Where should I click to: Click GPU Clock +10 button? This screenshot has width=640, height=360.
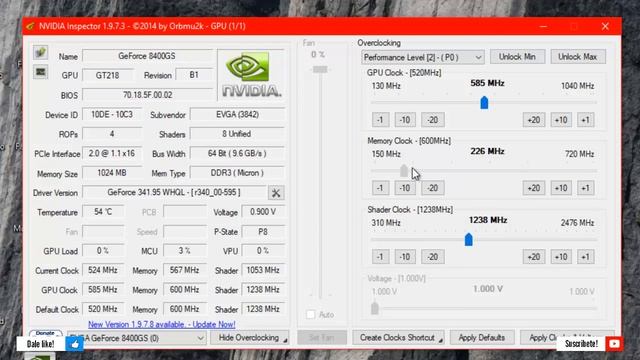561,120
